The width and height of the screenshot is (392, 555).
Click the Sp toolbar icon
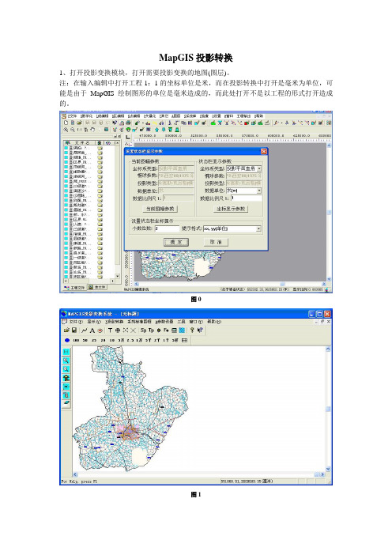(143, 330)
